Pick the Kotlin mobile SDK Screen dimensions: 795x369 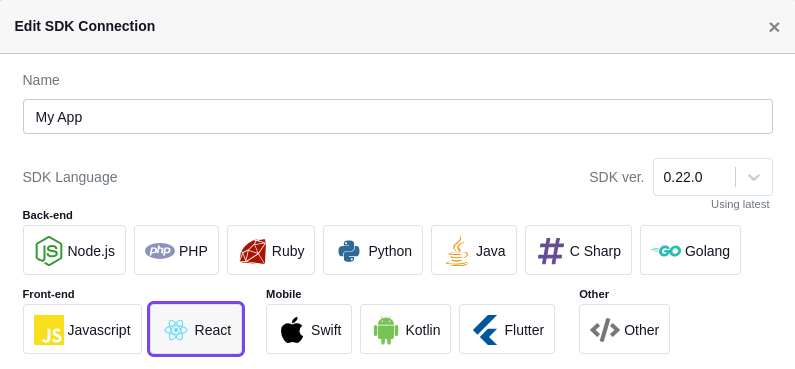(x=405, y=329)
